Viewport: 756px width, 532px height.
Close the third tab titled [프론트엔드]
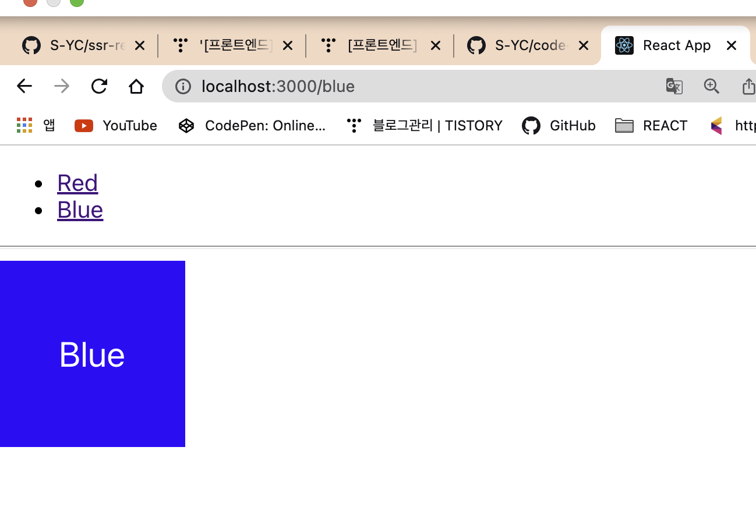point(436,45)
